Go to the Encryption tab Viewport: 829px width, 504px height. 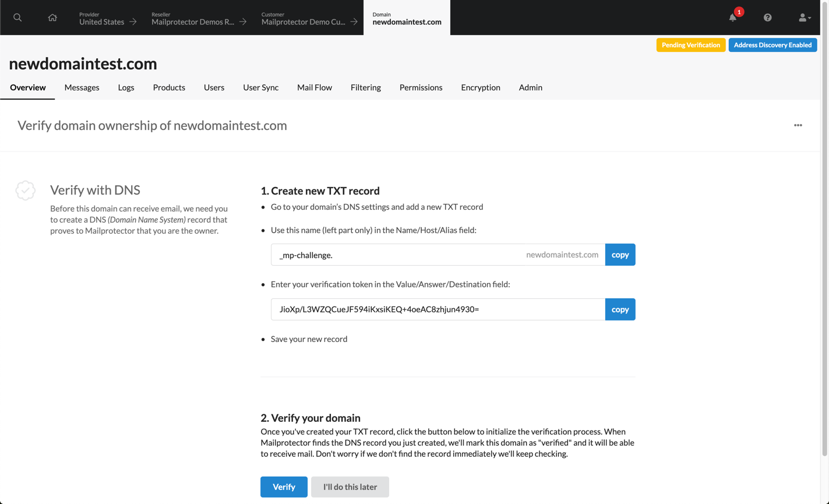pyautogui.click(x=480, y=87)
